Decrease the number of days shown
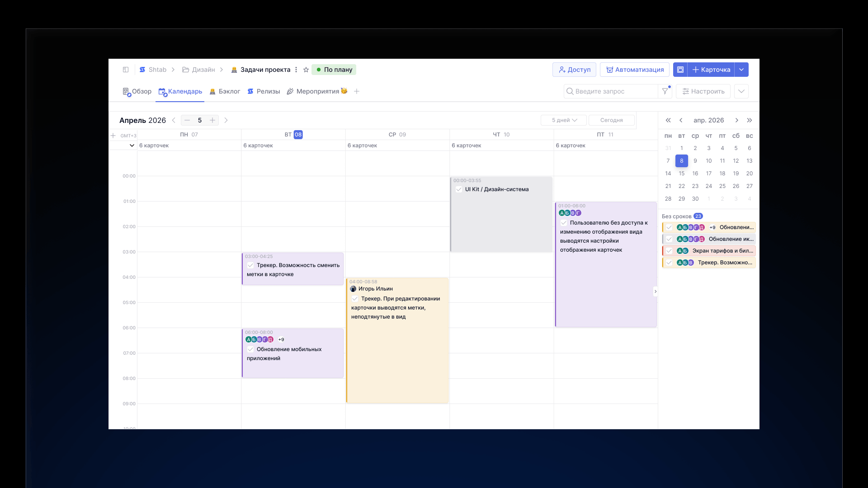868x488 pixels. (187, 120)
